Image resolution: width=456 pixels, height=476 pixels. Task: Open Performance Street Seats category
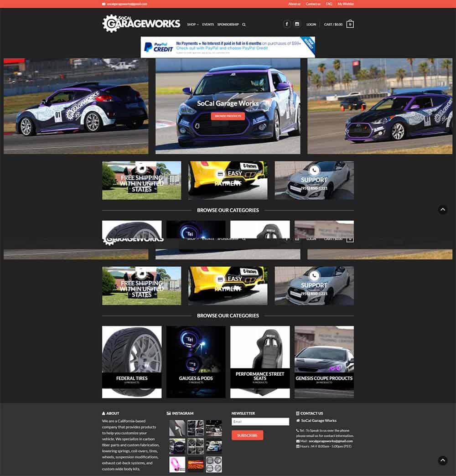[x=260, y=362]
